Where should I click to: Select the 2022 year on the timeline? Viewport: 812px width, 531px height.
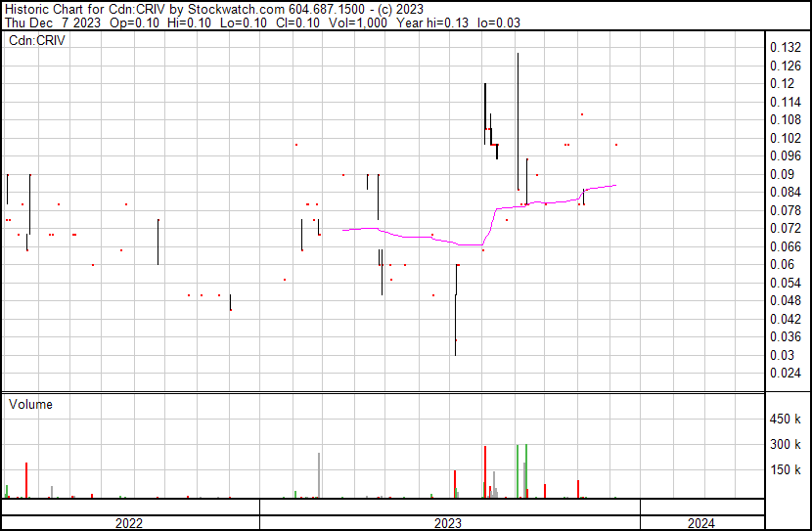(128, 523)
